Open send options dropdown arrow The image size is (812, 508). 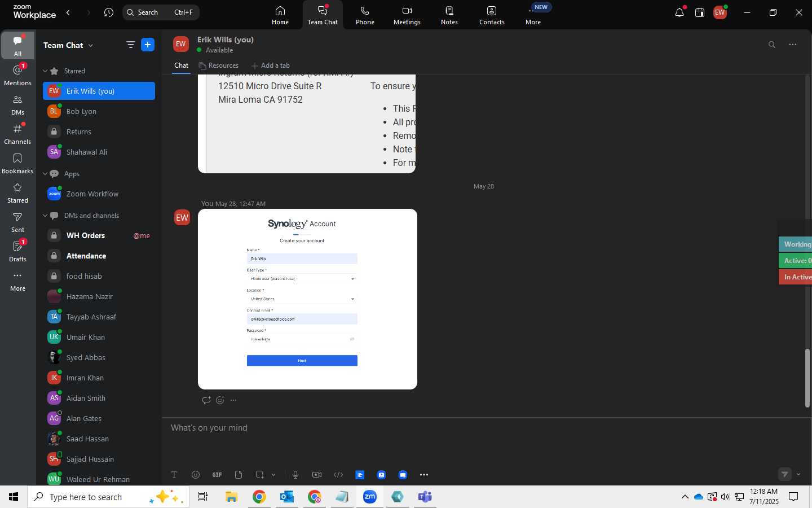click(798, 474)
